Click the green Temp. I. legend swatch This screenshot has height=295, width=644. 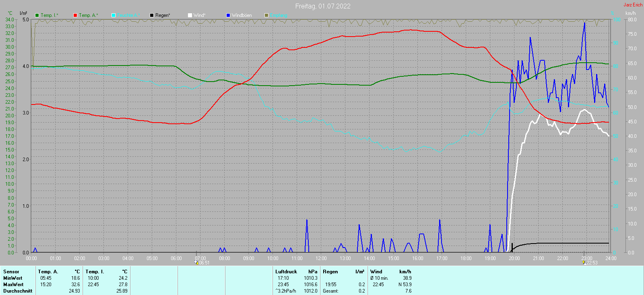click(37, 15)
